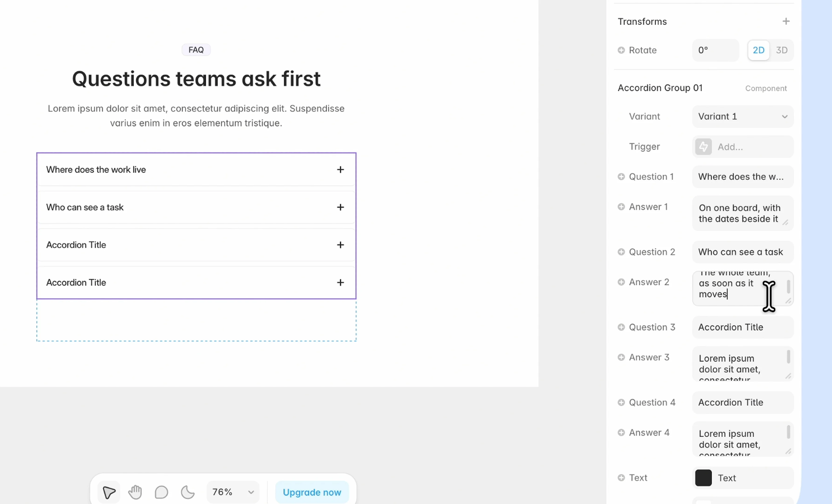Click the Question 3 variable icon
Image resolution: width=832 pixels, height=504 pixels.
(x=621, y=327)
